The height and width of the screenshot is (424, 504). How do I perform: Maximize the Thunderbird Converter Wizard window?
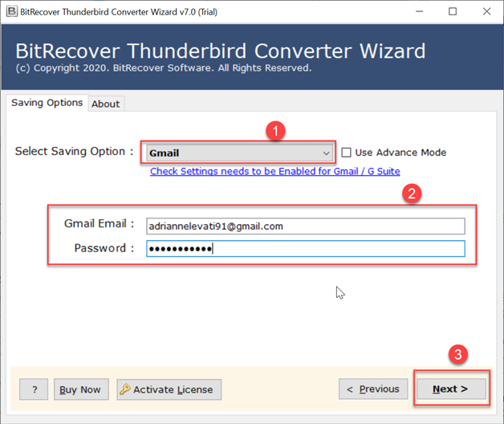453,11
